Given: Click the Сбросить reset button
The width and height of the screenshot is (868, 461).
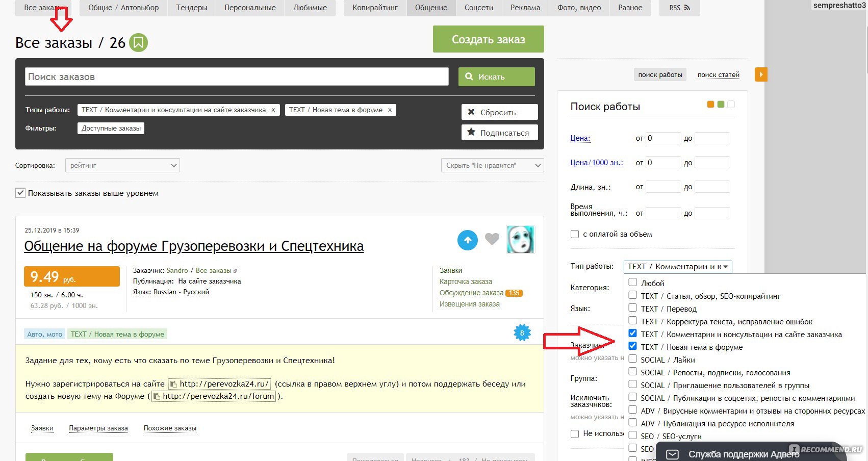Looking at the screenshot, I should tap(500, 112).
